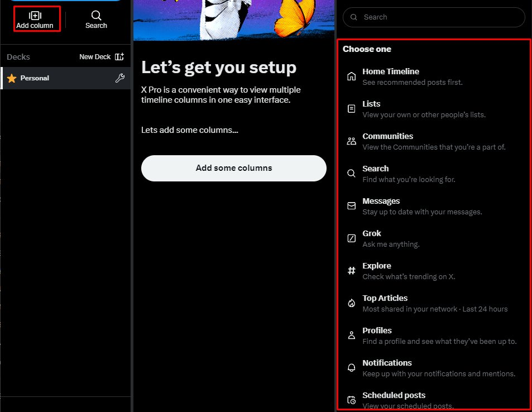Screen dimensions: 532x412
Task: Choose Home Timeline column
Action: point(434,76)
